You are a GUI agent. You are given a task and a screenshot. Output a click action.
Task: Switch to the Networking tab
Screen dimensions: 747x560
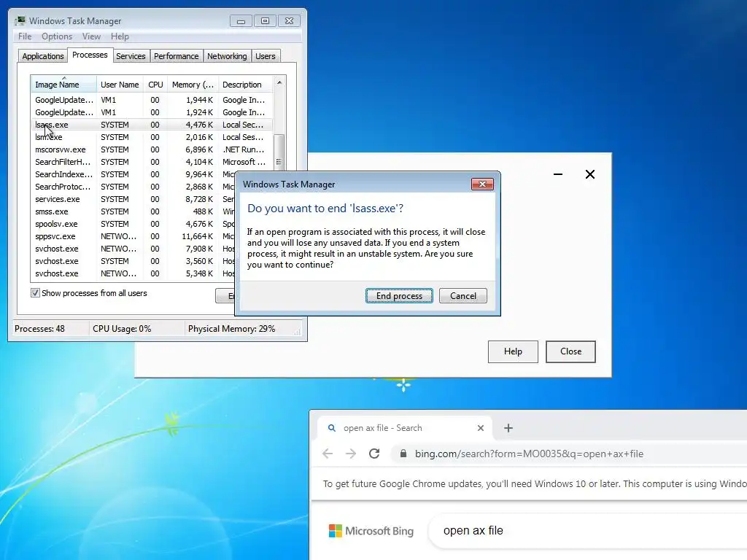coord(227,56)
